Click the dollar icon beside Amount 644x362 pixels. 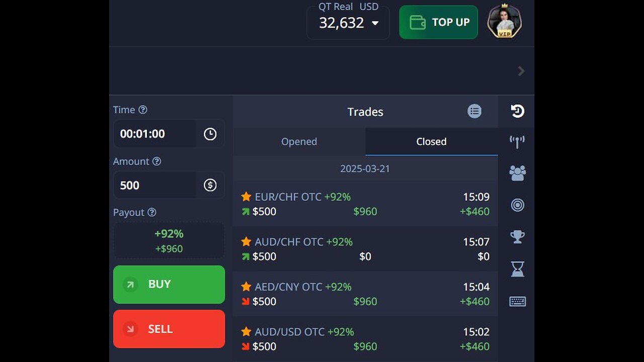coord(210,185)
